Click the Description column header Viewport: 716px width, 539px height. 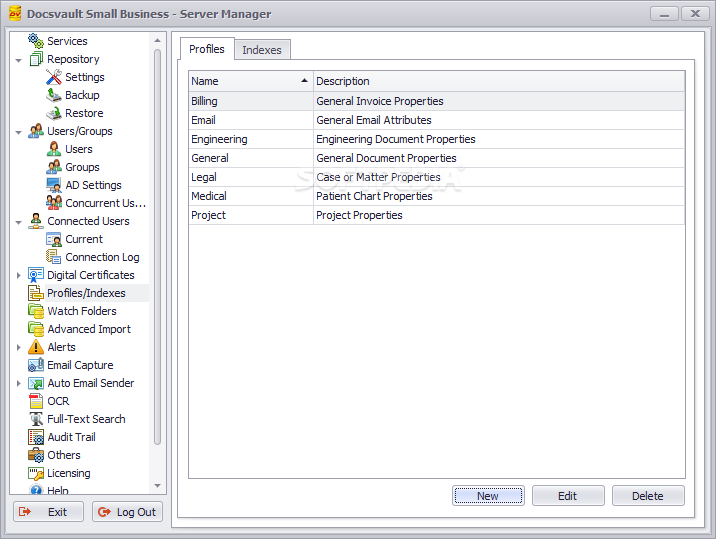click(499, 81)
